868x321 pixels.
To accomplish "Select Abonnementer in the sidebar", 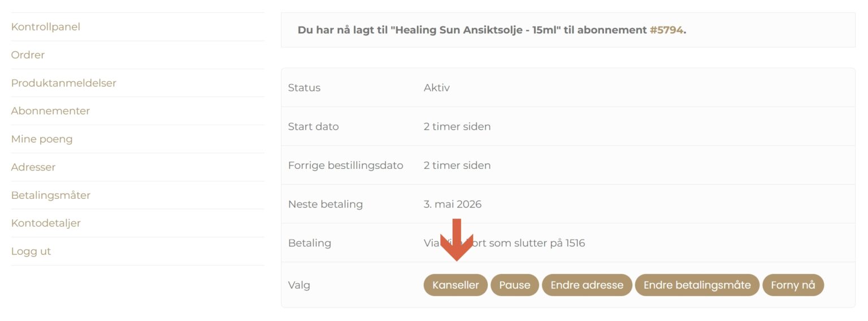I will coord(50,111).
